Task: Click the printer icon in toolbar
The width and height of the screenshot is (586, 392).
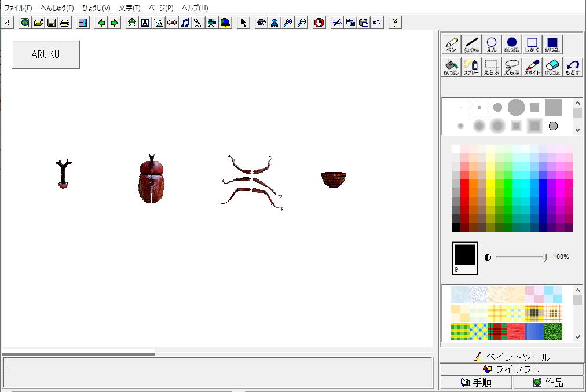Action: 65,23
